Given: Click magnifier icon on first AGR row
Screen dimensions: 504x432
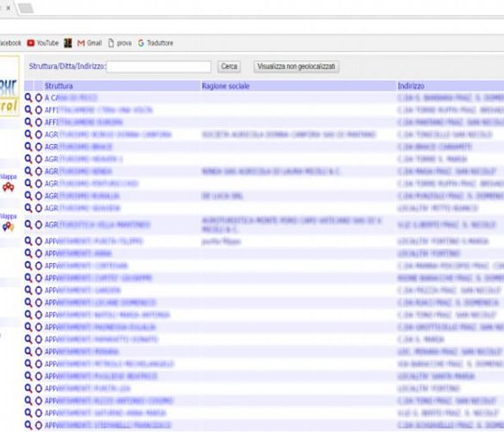Looking at the screenshot, I should [28, 135].
